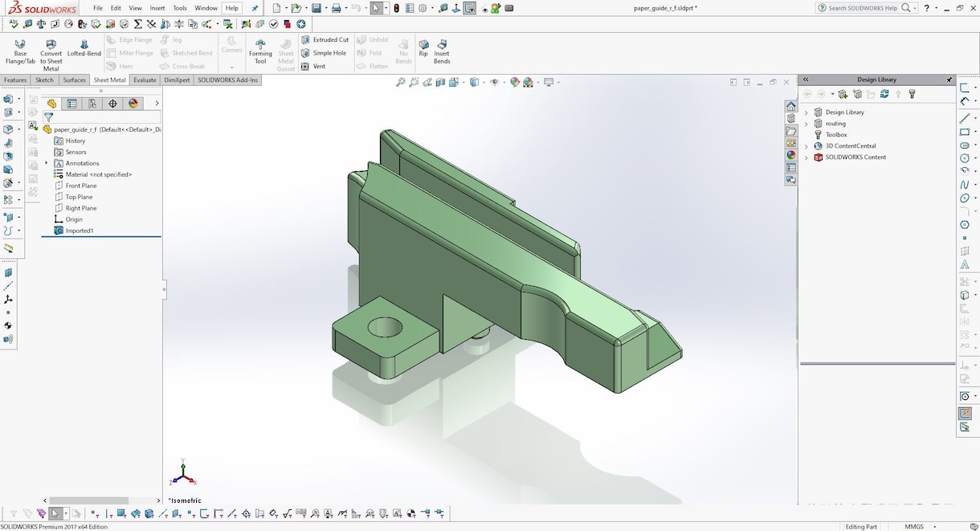Switch to the DimXpert tab
Viewport: 980px width, 531px height.
pyautogui.click(x=178, y=80)
